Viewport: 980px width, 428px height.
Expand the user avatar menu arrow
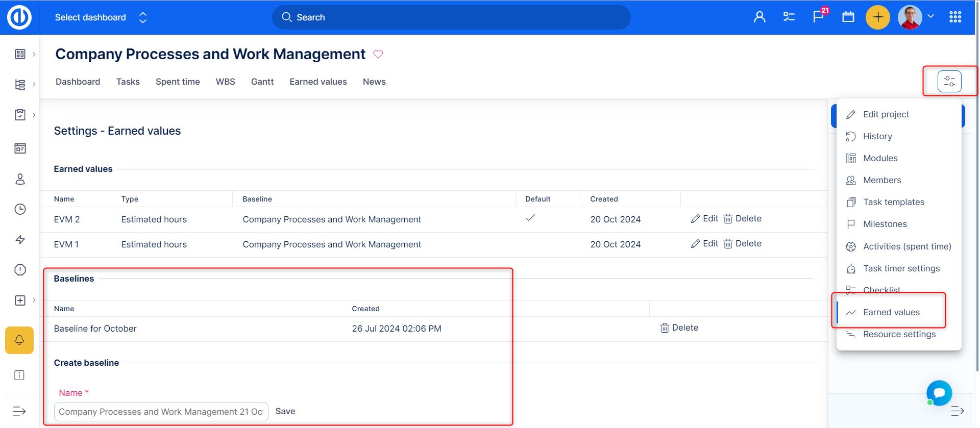[x=930, y=16]
